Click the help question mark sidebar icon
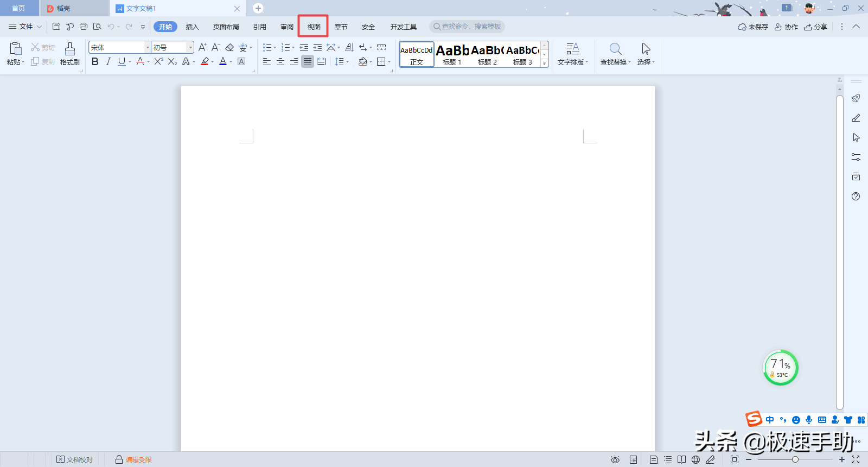 pos(856,196)
